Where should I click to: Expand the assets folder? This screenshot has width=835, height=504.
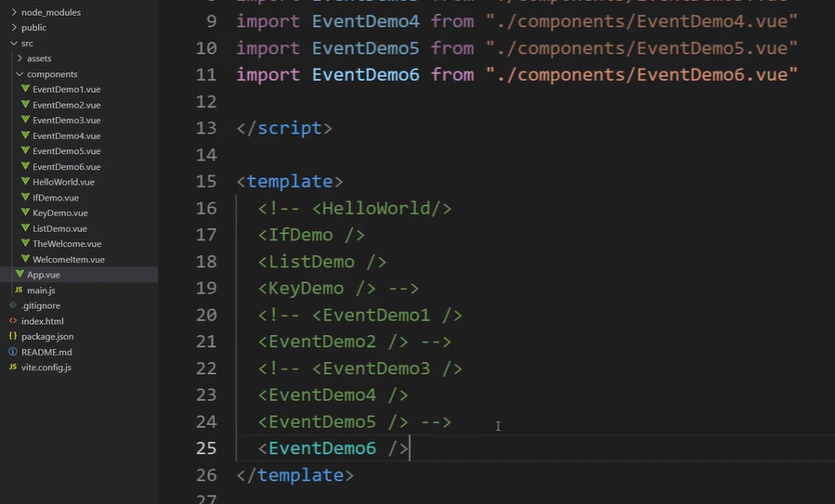(20, 58)
